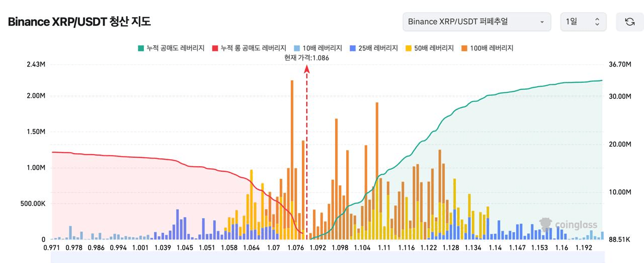
Task: Click the chart zoom slider bar at bottom
Action: [x=328, y=257]
